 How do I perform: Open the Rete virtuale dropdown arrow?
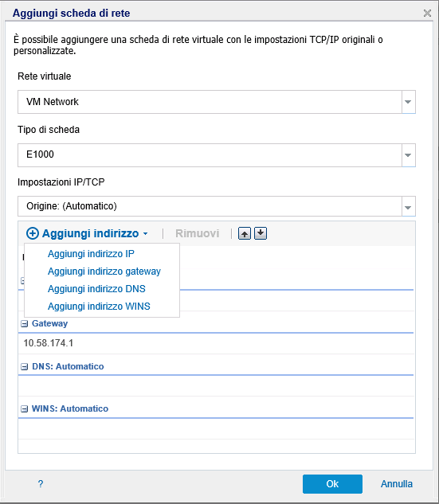point(408,102)
